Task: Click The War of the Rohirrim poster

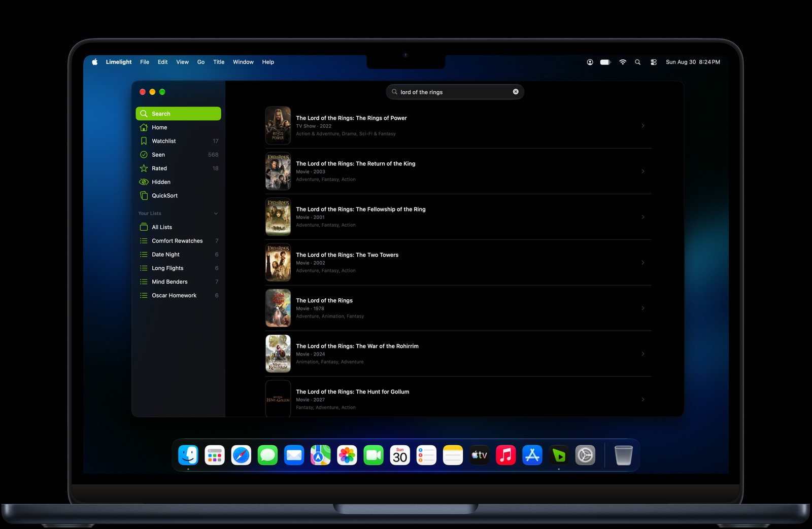Action: point(278,354)
